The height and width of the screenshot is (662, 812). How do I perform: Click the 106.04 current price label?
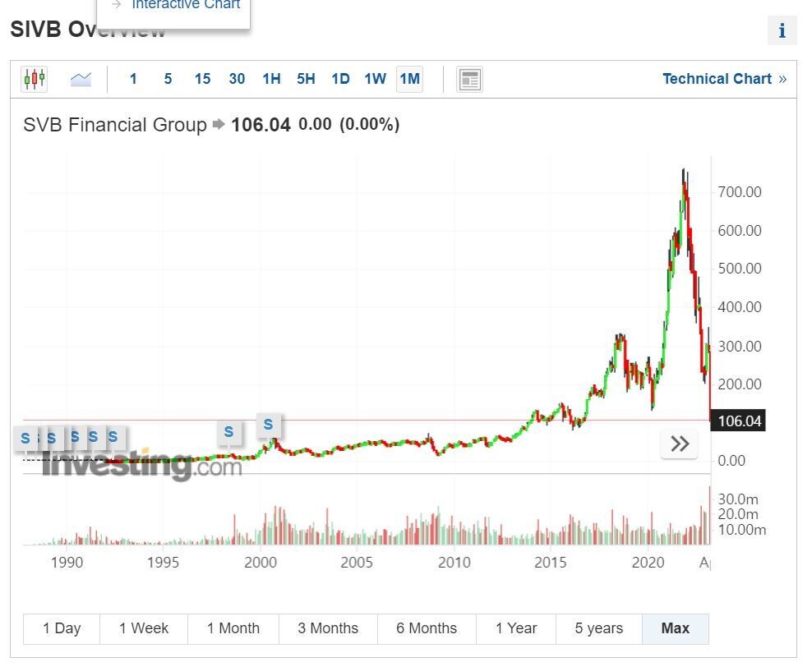739,421
